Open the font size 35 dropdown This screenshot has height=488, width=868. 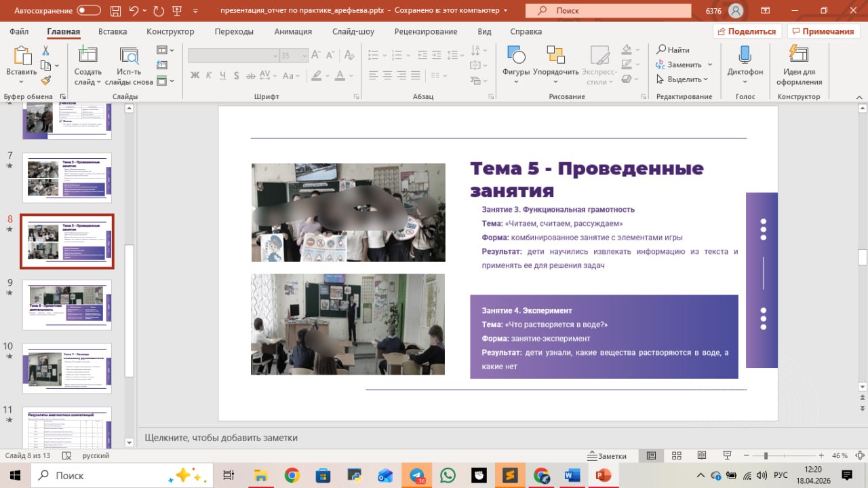coord(304,56)
